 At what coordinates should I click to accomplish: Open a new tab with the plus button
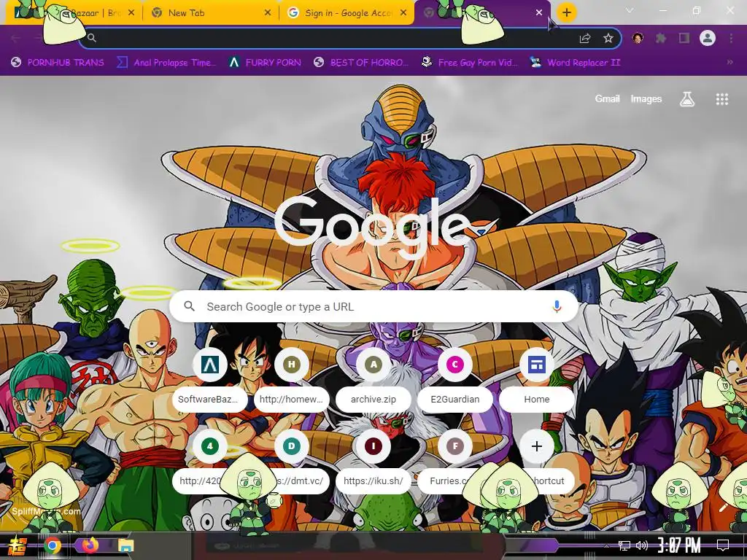coord(566,12)
